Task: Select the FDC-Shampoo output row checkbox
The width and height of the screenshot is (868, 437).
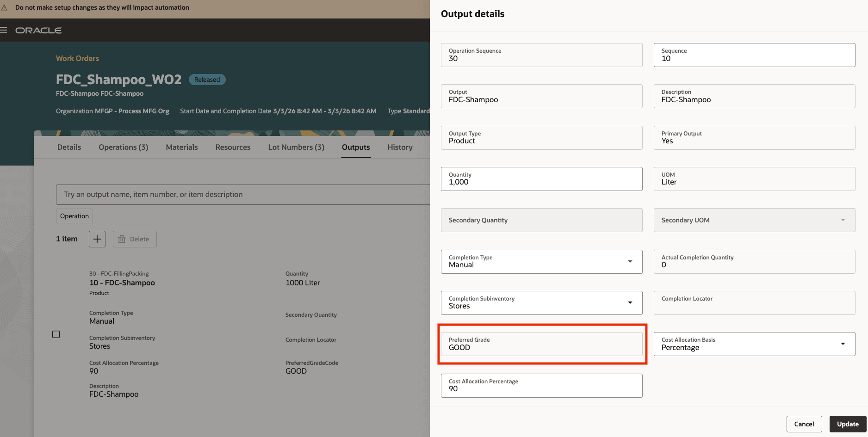Action: [x=56, y=334]
